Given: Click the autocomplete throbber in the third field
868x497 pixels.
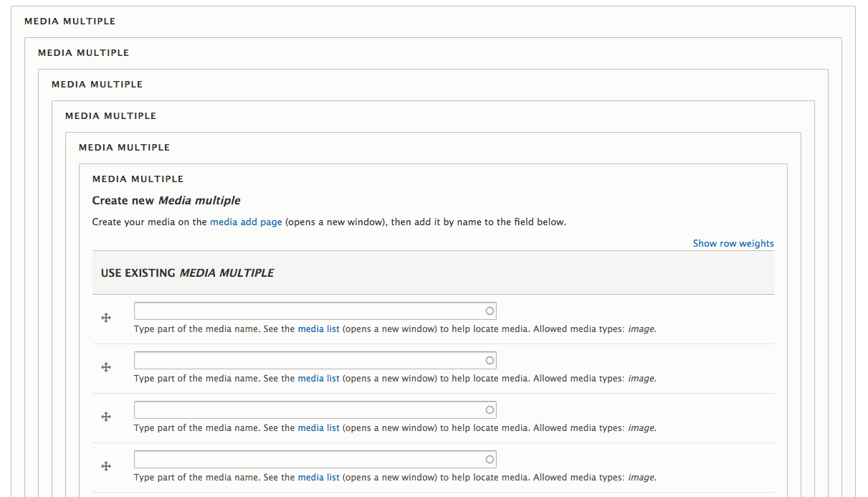Looking at the screenshot, I should click(489, 410).
